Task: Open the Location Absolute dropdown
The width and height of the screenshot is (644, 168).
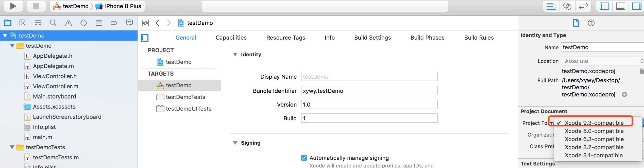Action: (602, 61)
